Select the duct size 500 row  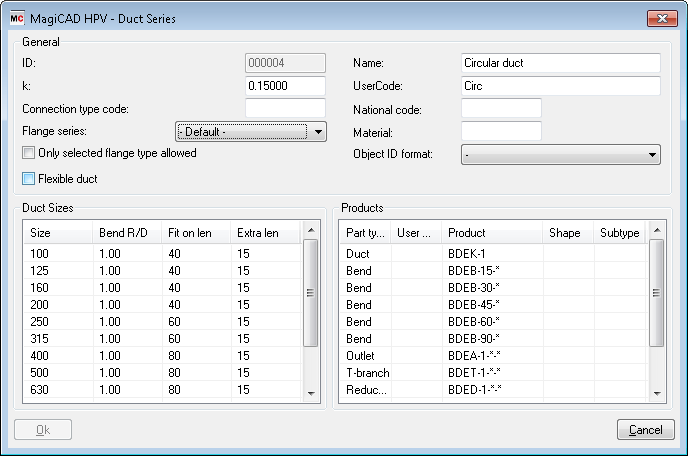click(x=162, y=373)
